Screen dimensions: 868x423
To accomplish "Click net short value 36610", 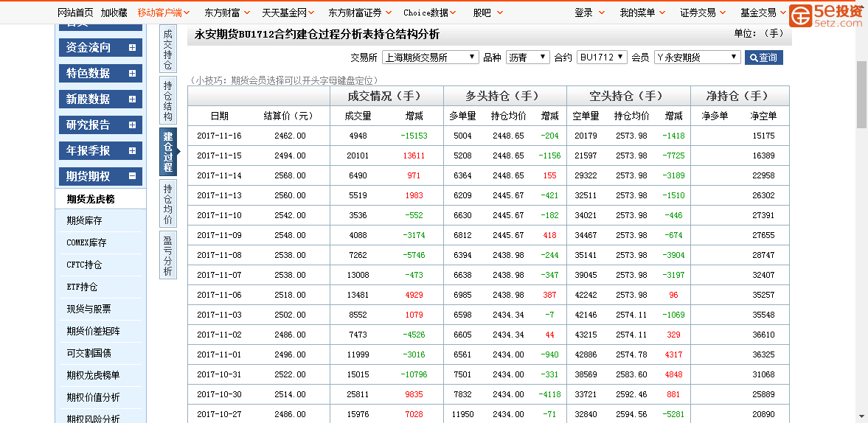I will click(764, 335).
